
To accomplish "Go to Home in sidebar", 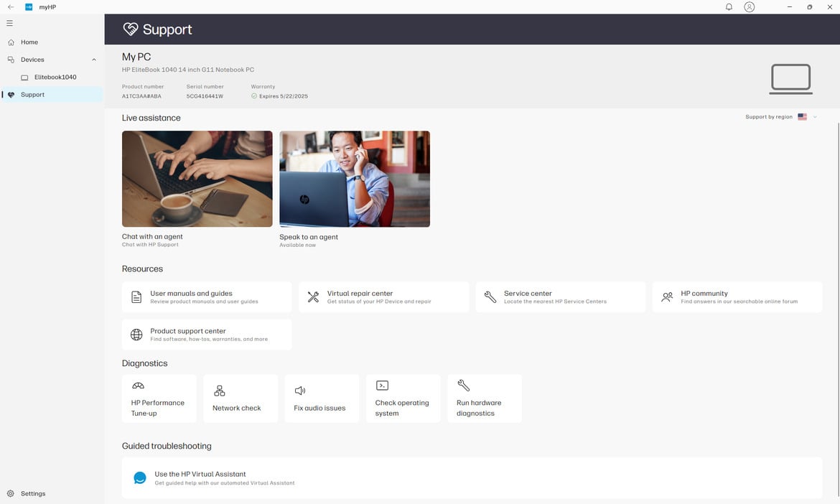I will pos(52,42).
